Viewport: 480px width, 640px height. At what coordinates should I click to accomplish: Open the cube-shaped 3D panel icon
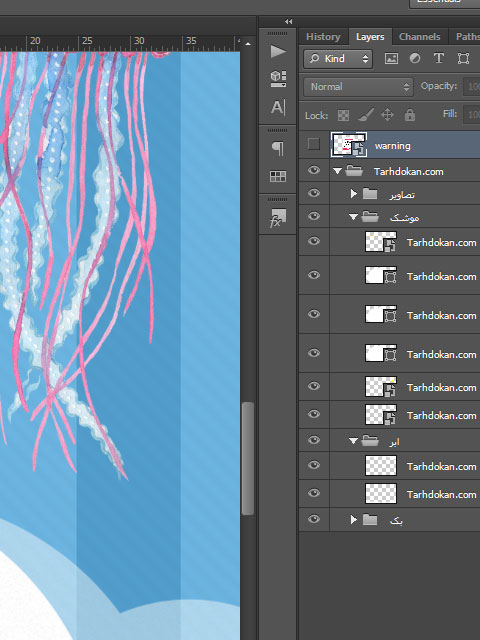278,78
